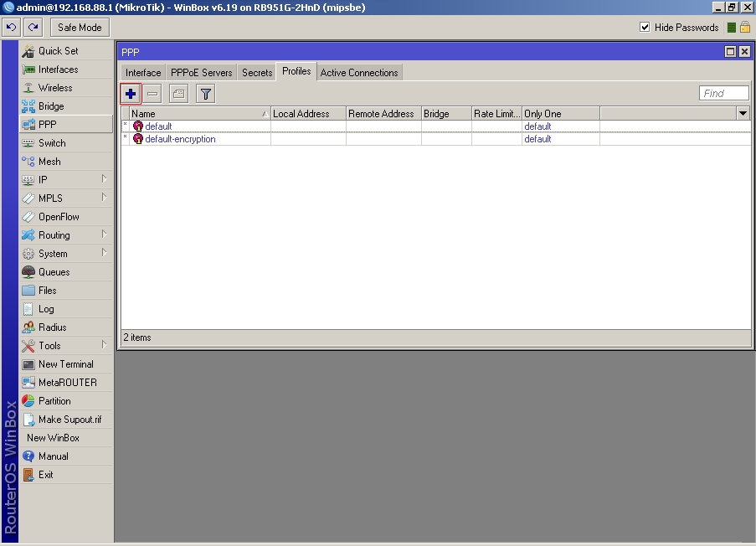Open Interfaces from sidebar icon
This screenshot has height=546, width=756.
tap(28, 70)
